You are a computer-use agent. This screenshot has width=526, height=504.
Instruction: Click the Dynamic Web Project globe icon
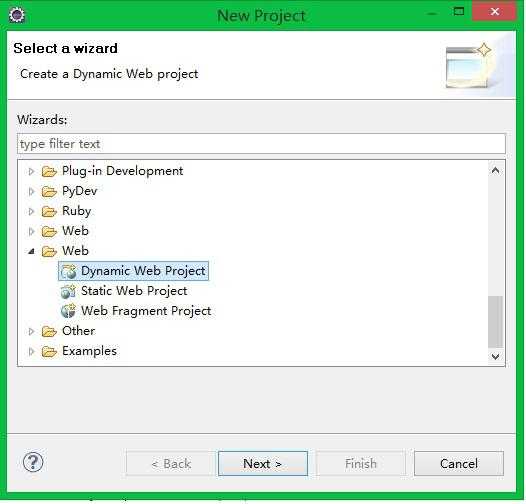coord(69,271)
